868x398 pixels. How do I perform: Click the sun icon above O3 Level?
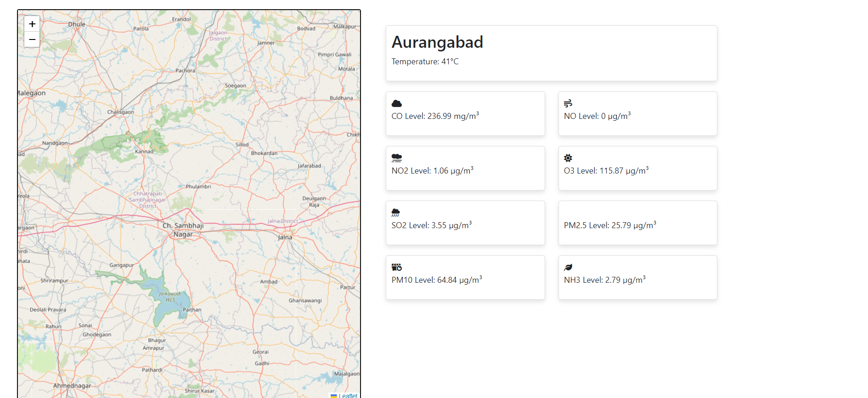pyautogui.click(x=568, y=158)
